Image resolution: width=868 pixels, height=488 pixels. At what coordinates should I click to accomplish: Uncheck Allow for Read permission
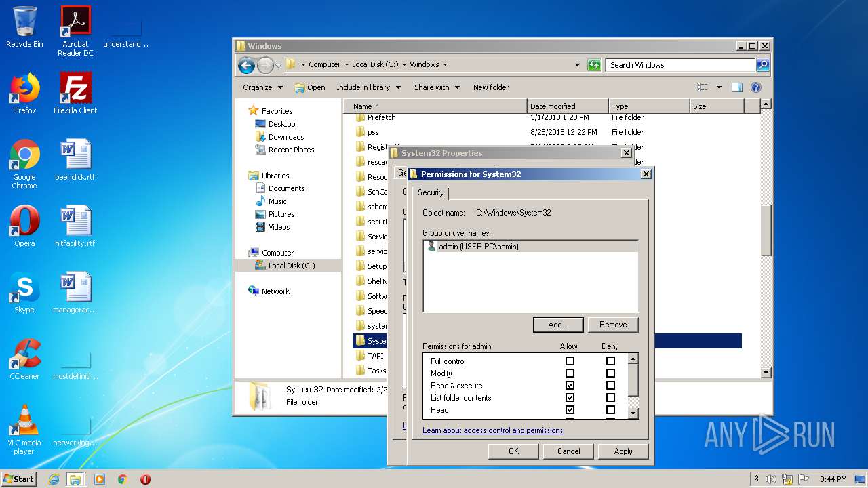pos(570,410)
